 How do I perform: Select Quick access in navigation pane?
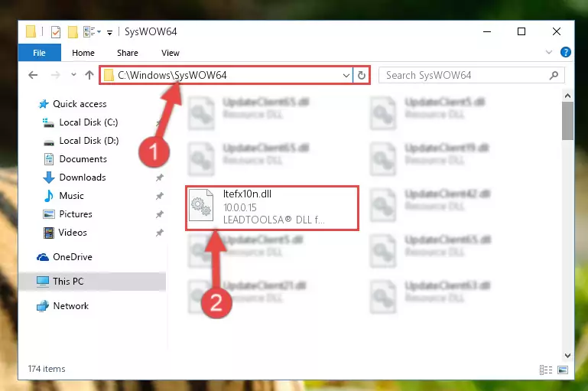click(x=80, y=104)
